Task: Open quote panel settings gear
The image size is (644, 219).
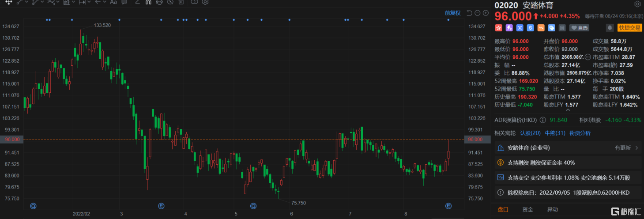Action: [x=637, y=4]
